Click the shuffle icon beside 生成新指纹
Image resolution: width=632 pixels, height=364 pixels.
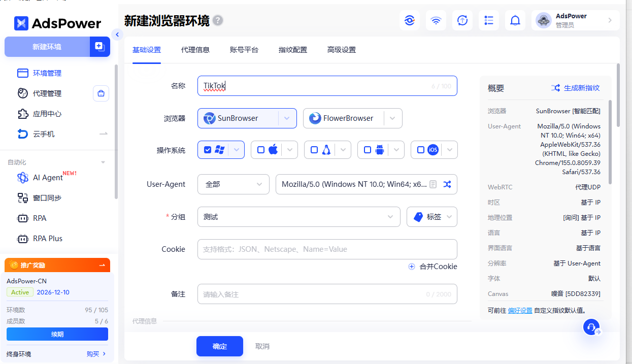click(x=556, y=88)
